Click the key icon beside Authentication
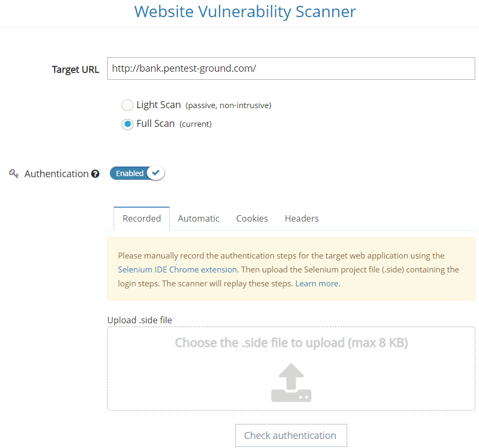Image resolution: width=479 pixels, height=448 pixels. click(13, 173)
